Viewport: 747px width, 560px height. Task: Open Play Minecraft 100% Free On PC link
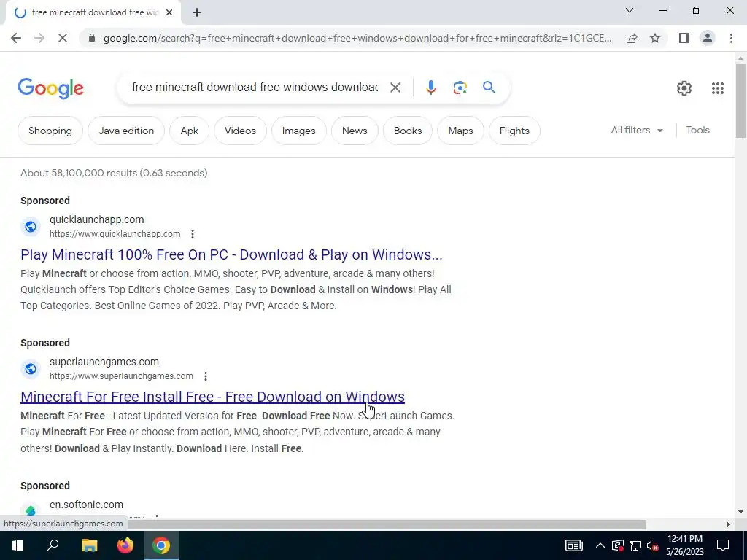click(x=231, y=254)
